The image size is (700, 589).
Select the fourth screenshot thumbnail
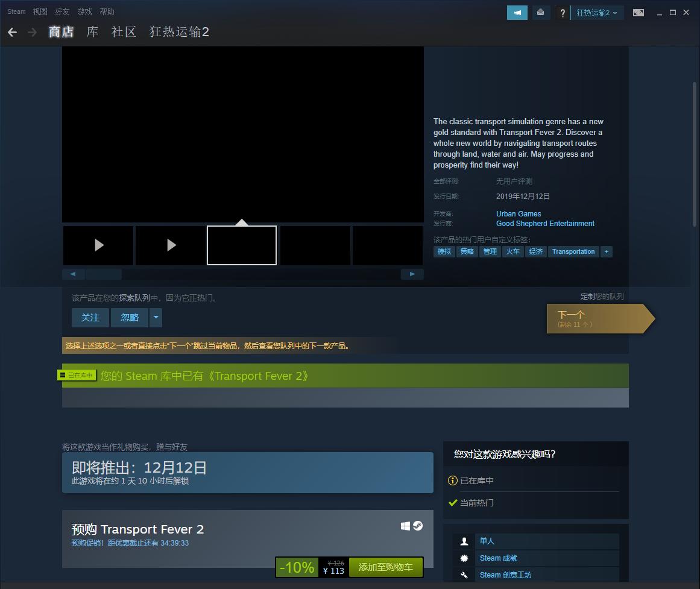pos(315,245)
